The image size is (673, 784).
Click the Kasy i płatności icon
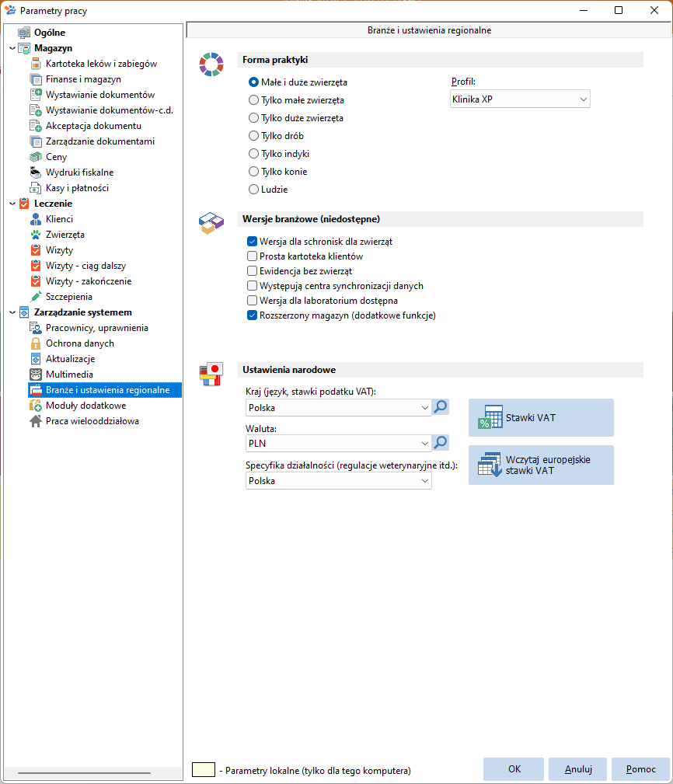coord(36,188)
